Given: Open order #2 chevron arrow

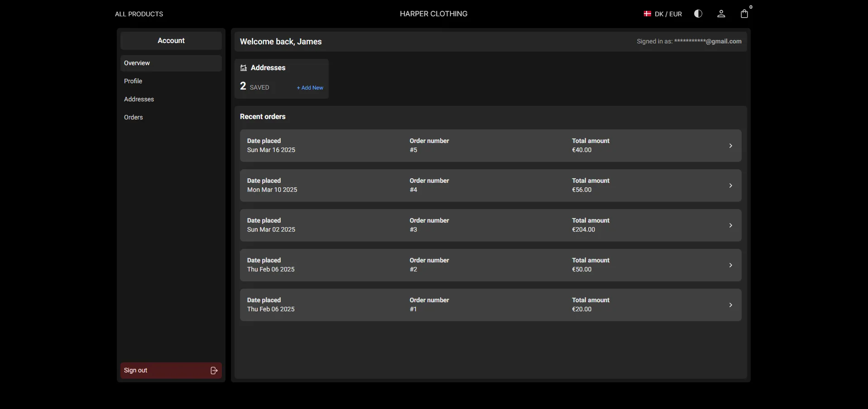Looking at the screenshot, I should click(x=730, y=265).
